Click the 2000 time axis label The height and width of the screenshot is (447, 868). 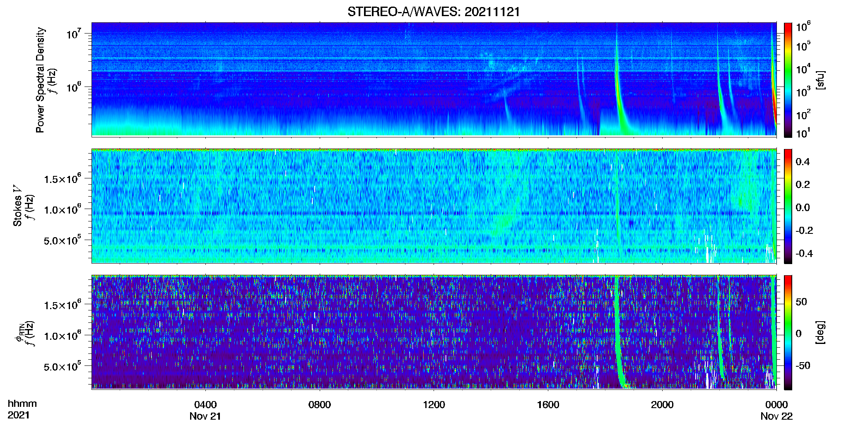pos(662,404)
